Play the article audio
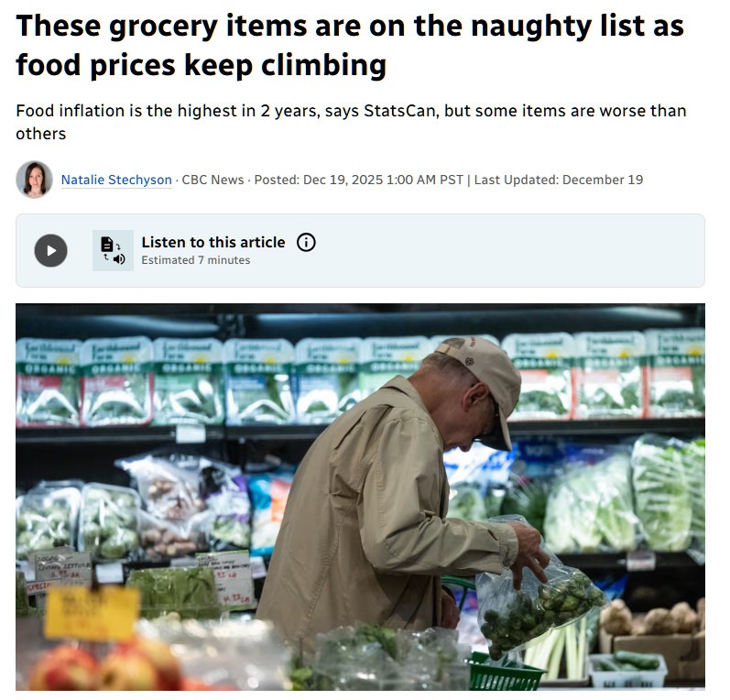Screen dimensions: 730x700 point(50,250)
